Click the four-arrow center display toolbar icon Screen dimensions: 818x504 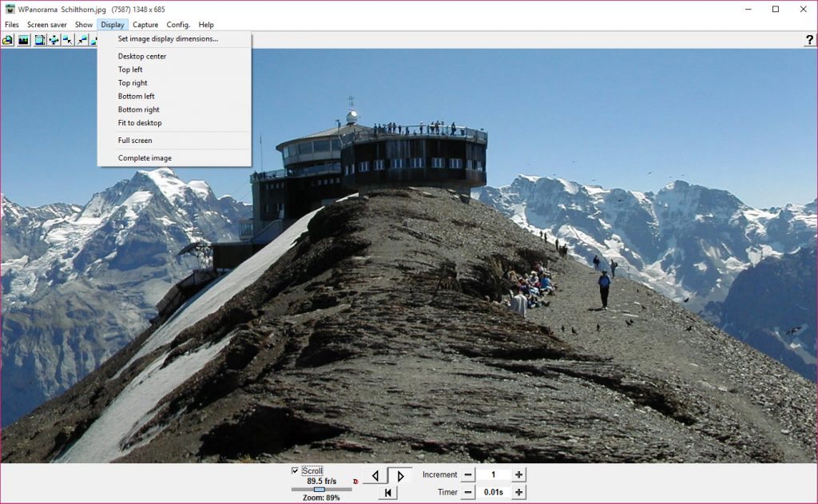tap(54, 40)
